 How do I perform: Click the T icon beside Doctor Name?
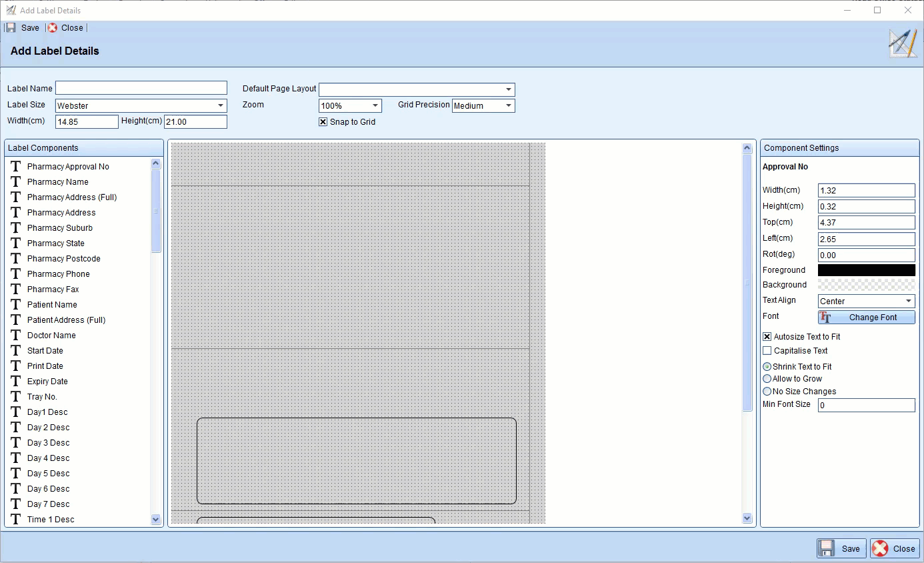tap(16, 335)
